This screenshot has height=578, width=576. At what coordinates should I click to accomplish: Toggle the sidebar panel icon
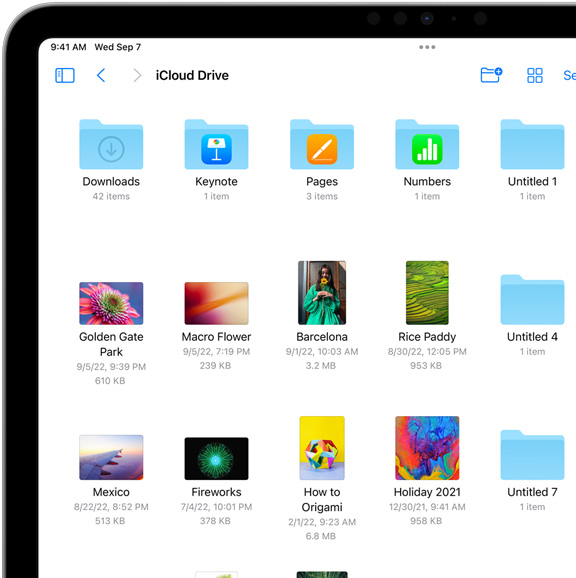65,76
